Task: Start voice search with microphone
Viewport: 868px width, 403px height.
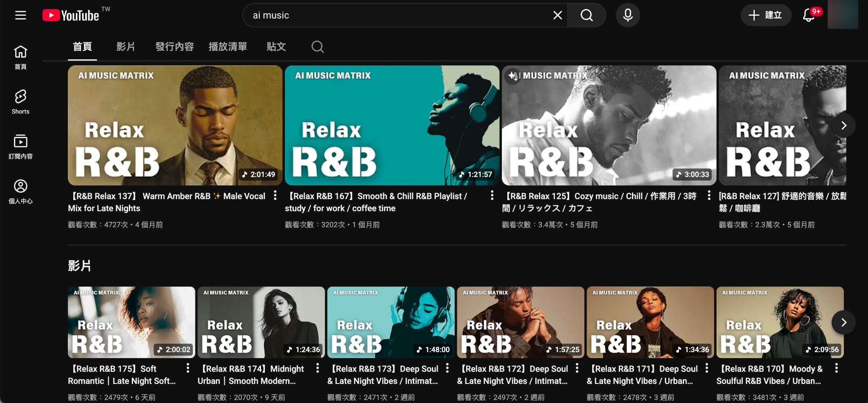Action: [628, 15]
